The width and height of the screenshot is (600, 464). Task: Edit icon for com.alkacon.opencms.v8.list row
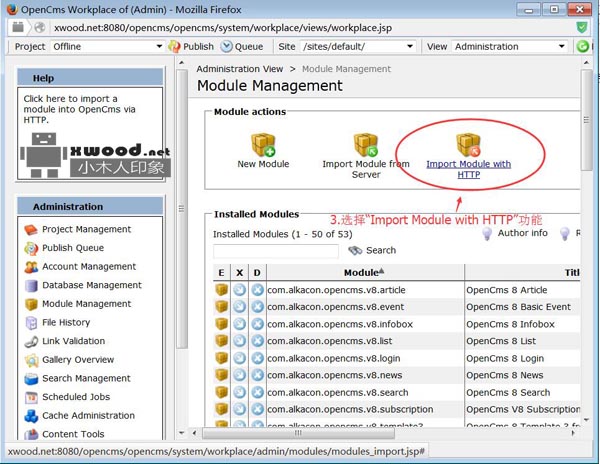(x=222, y=341)
